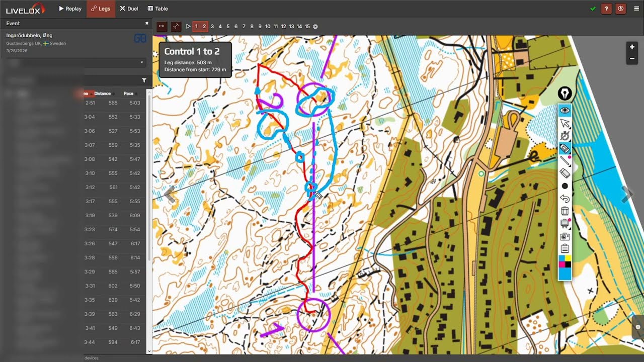Toggle the route-line display button beside it

[176, 26]
